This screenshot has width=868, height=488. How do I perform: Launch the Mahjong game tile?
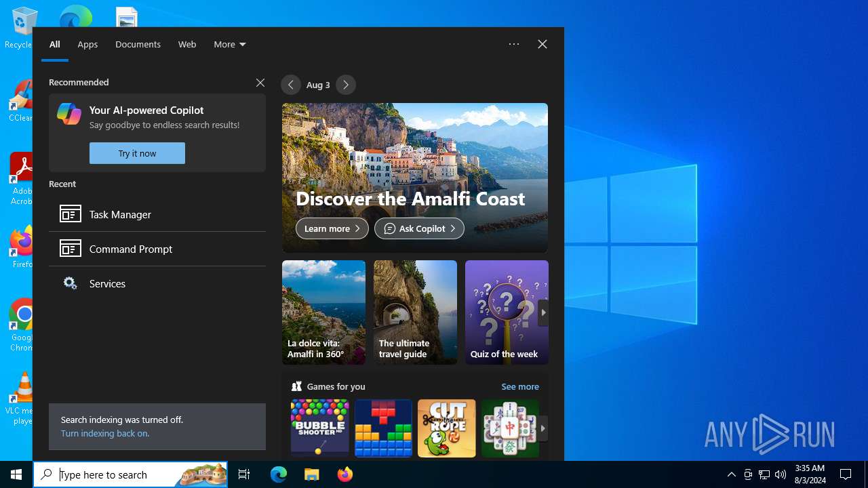(x=510, y=428)
